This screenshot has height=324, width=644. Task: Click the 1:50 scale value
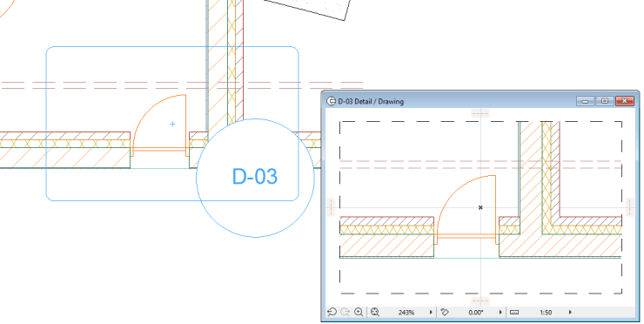(x=546, y=313)
